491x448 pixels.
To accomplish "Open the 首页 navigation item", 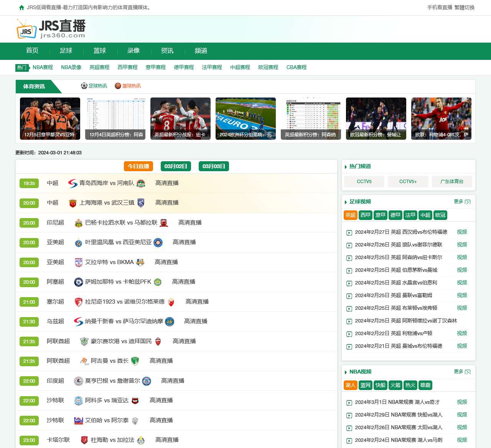I will pyautogui.click(x=32, y=51).
